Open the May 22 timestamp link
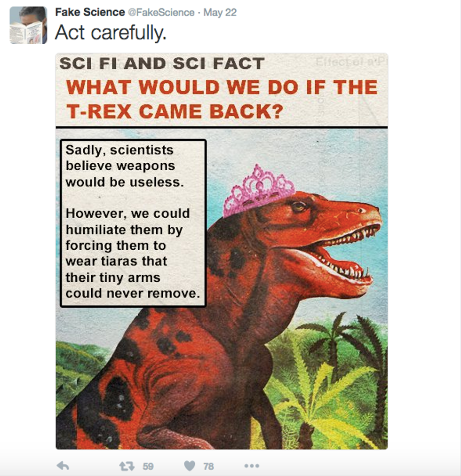 pos(220,12)
